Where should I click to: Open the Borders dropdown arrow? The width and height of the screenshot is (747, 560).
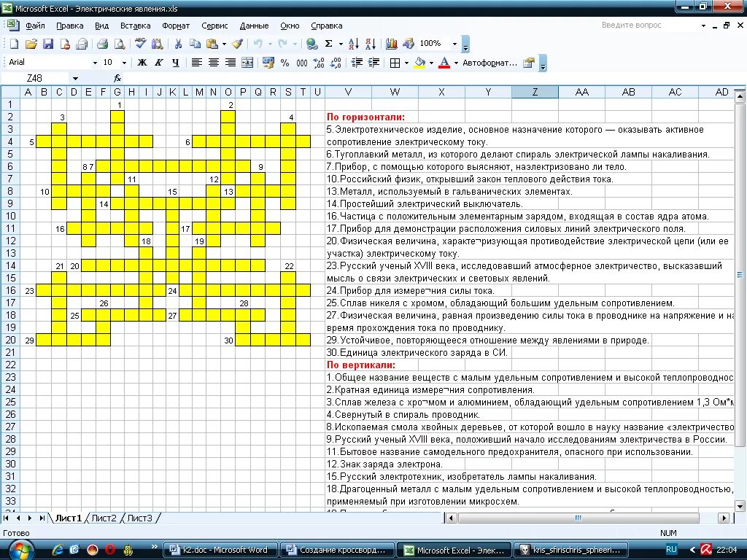(406, 63)
